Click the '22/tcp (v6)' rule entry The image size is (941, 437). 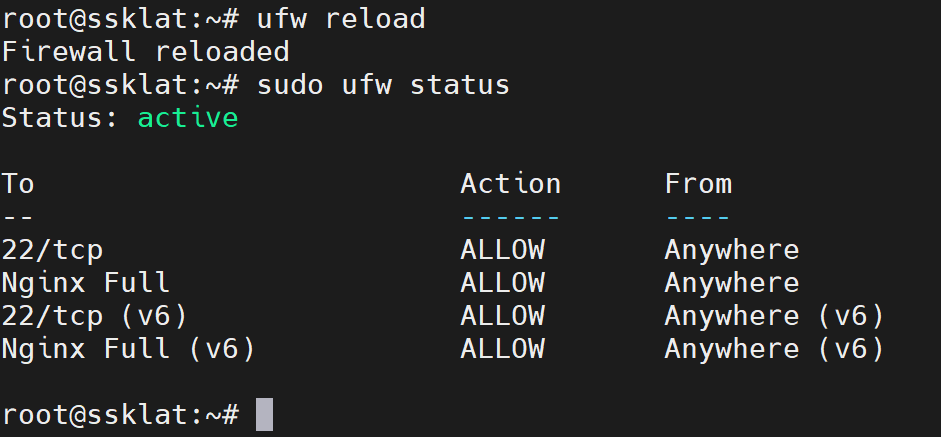[94, 316]
